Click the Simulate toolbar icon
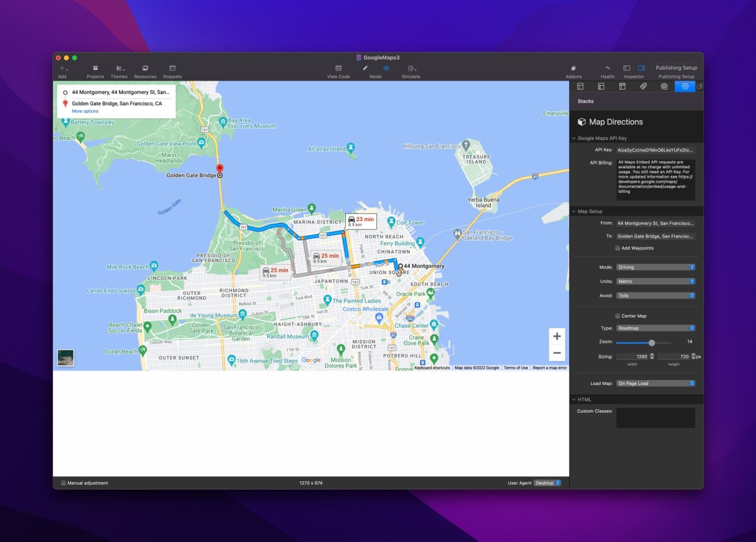 click(x=410, y=69)
